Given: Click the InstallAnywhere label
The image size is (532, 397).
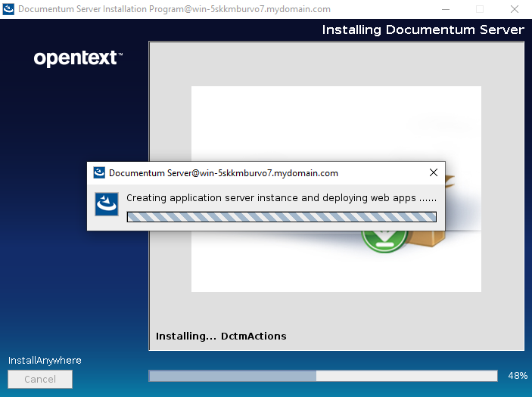Looking at the screenshot, I should point(45,360).
